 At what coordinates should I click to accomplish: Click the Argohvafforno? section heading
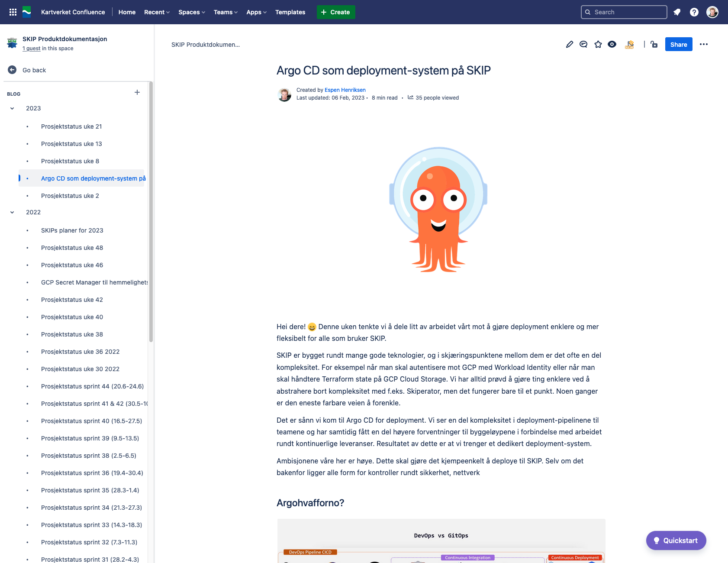point(310,503)
